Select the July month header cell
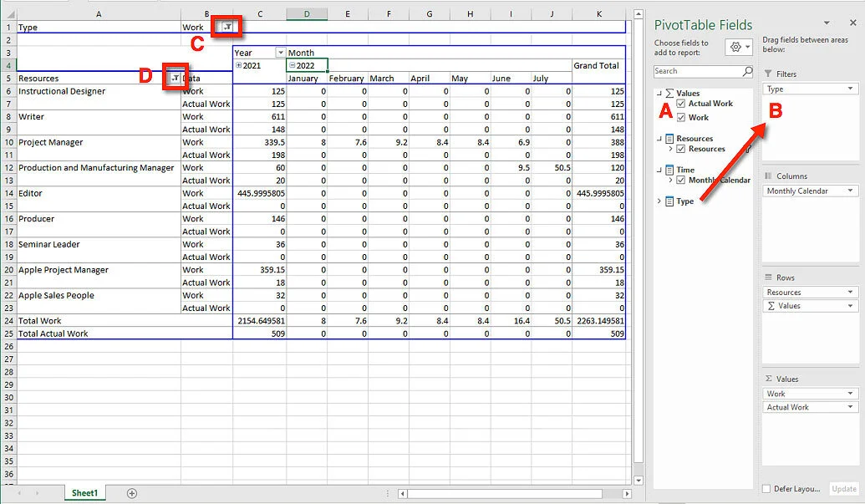Image resolution: width=865 pixels, height=504 pixels. 552,79
